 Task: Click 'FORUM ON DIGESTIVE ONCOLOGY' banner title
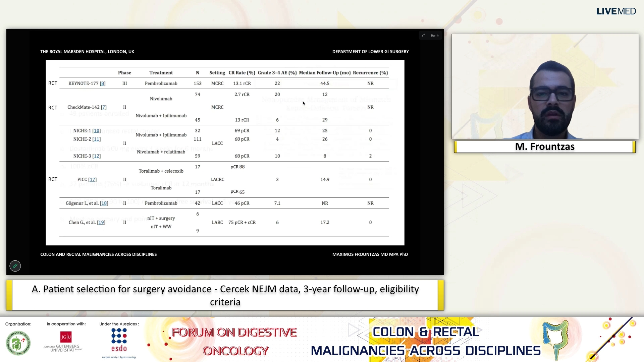tap(234, 342)
